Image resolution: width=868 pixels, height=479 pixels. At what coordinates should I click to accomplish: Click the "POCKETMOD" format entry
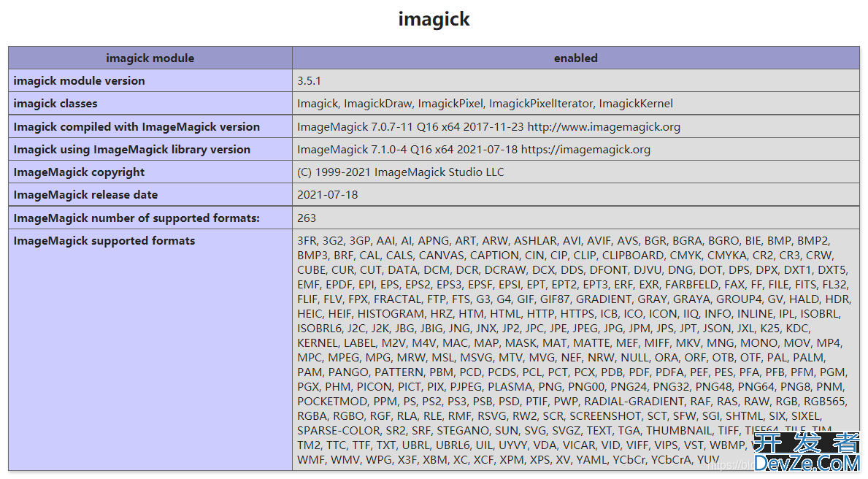332,402
